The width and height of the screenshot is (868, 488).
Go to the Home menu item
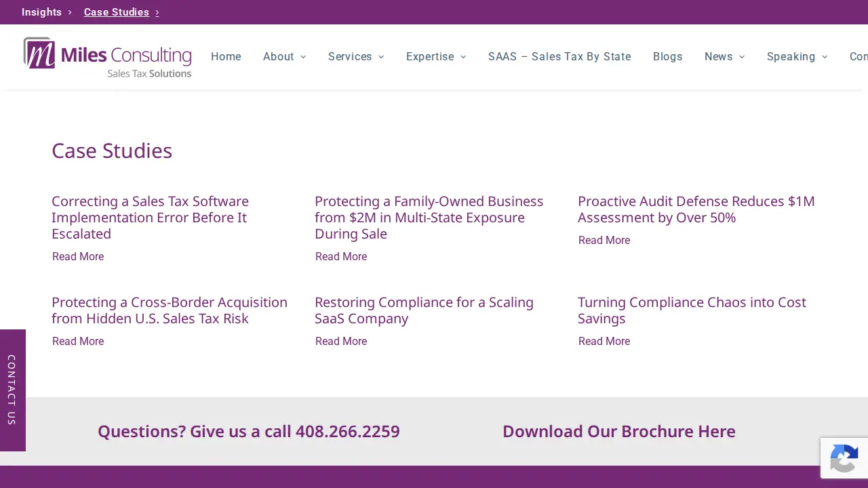pos(226,57)
